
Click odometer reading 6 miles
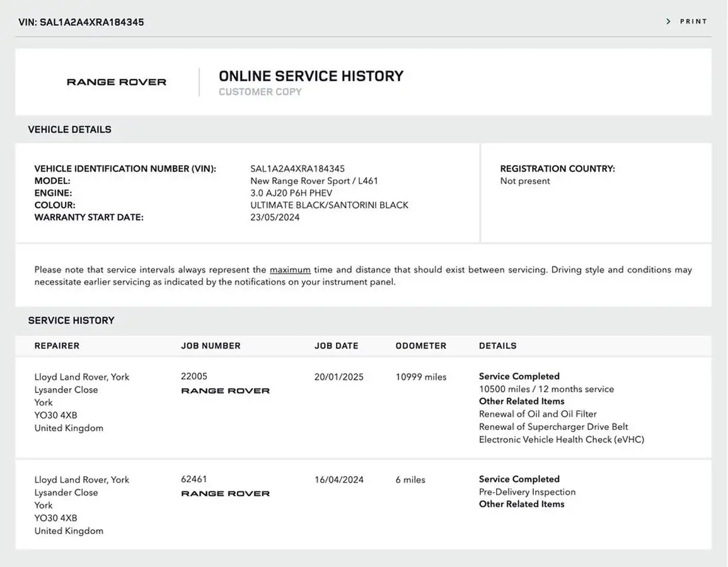tap(410, 480)
